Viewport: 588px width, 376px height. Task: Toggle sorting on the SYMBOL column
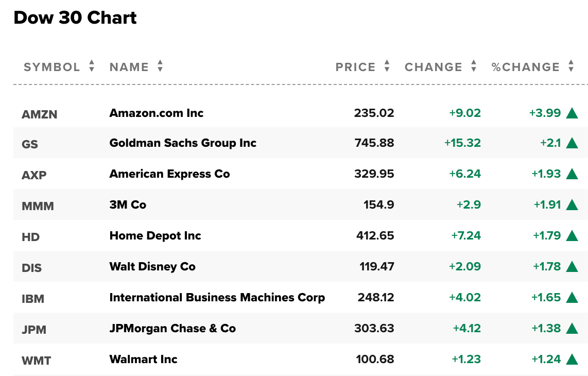91,66
